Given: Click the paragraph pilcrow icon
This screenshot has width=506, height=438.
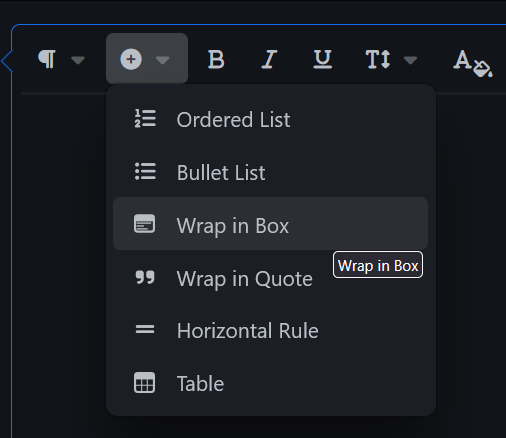Looking at the screenshot, I should pos(47,59).
